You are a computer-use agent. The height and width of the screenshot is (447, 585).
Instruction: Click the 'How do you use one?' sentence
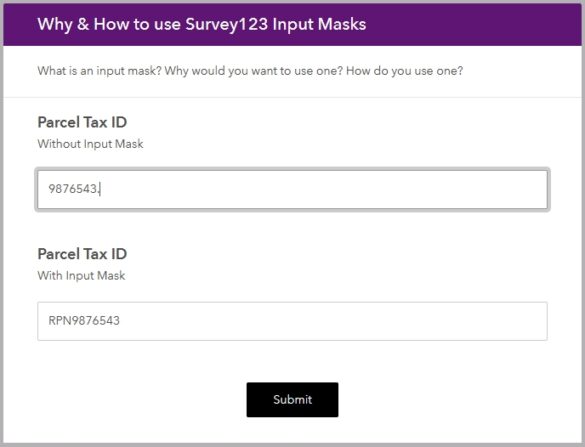tap(404, 71)
